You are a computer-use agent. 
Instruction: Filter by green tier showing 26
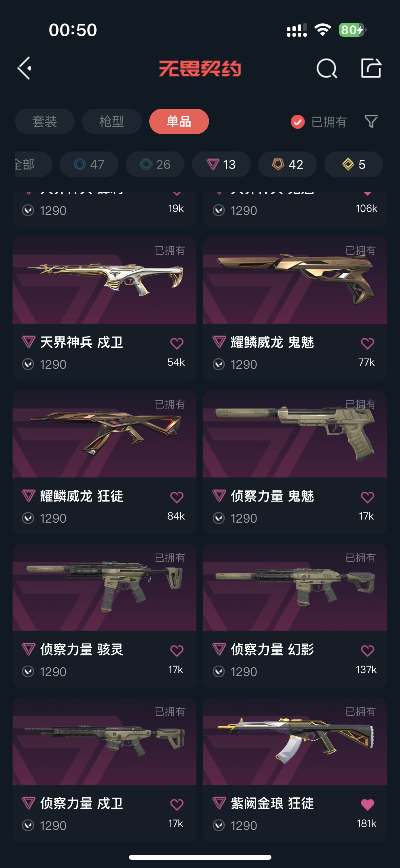coord(155,164)
